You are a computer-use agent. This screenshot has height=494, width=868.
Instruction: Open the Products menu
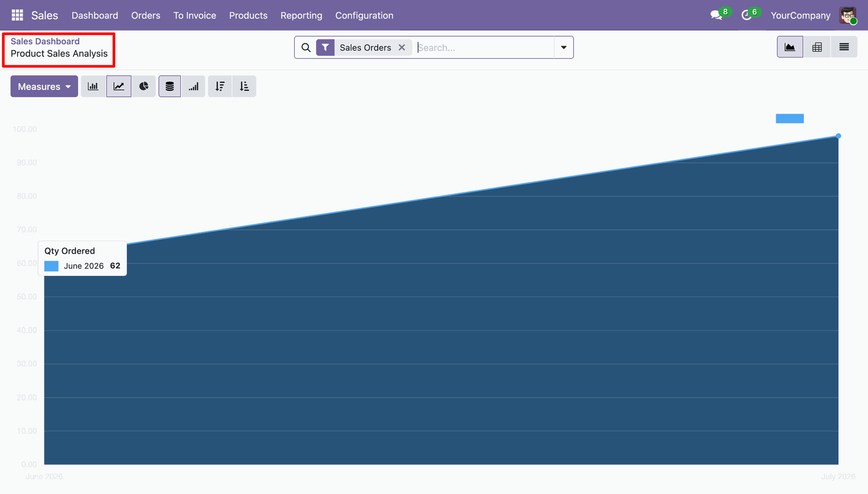248,15
